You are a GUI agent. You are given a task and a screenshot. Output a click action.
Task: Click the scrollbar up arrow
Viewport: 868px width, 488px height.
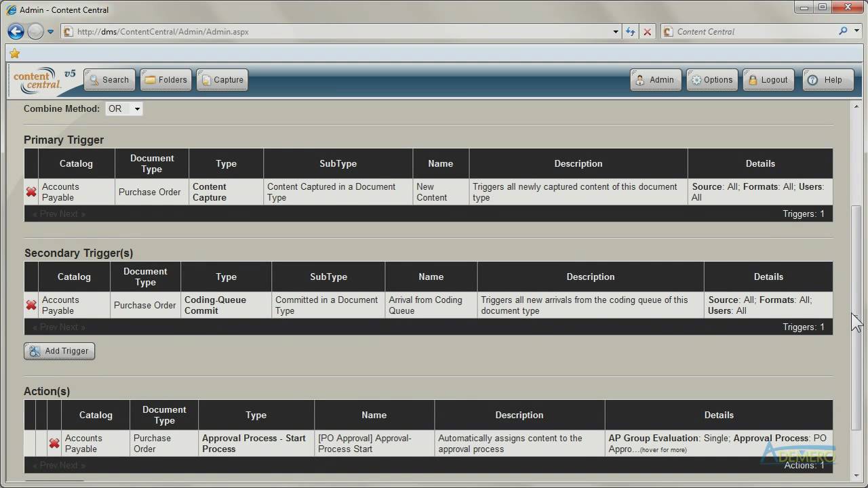[x=856, y=106]
